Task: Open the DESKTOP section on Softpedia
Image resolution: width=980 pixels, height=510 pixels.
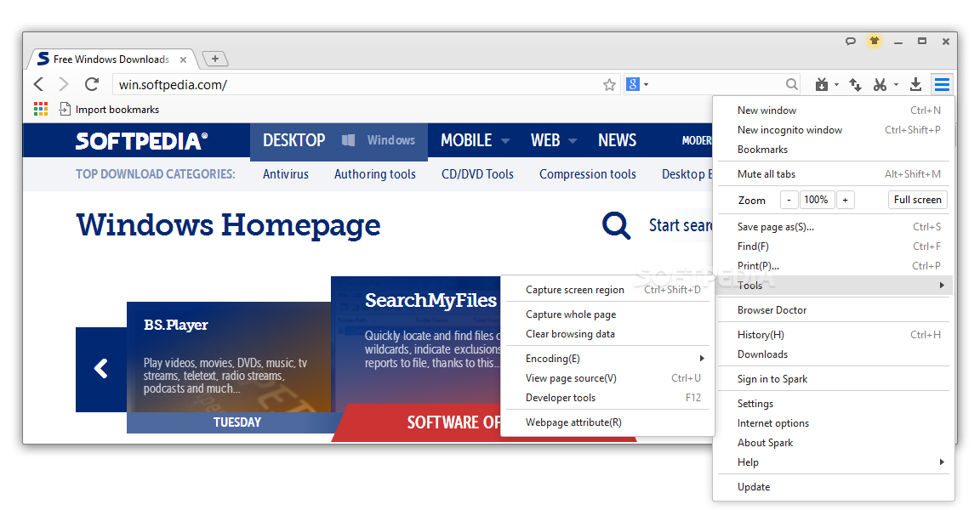Action: (293, 140)
